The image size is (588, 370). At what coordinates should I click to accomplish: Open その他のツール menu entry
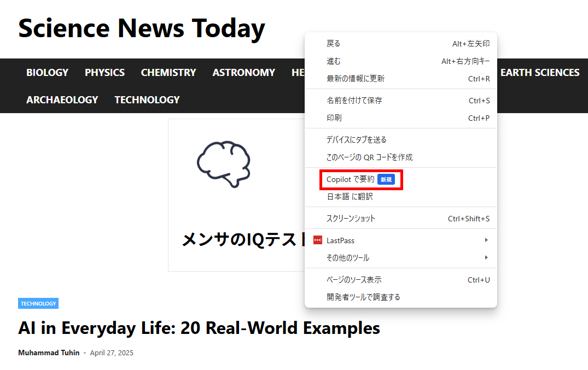[x=401, y=258]
